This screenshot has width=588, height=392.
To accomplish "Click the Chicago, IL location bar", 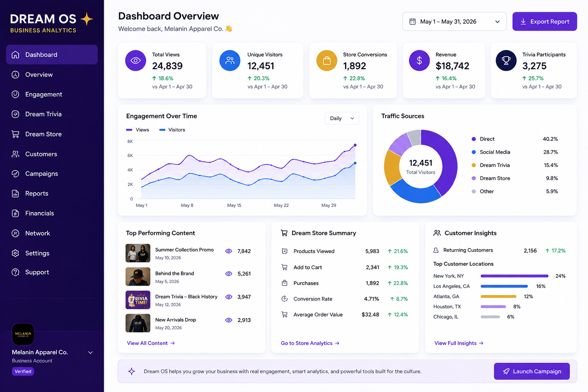I will [x=490, y=317].
